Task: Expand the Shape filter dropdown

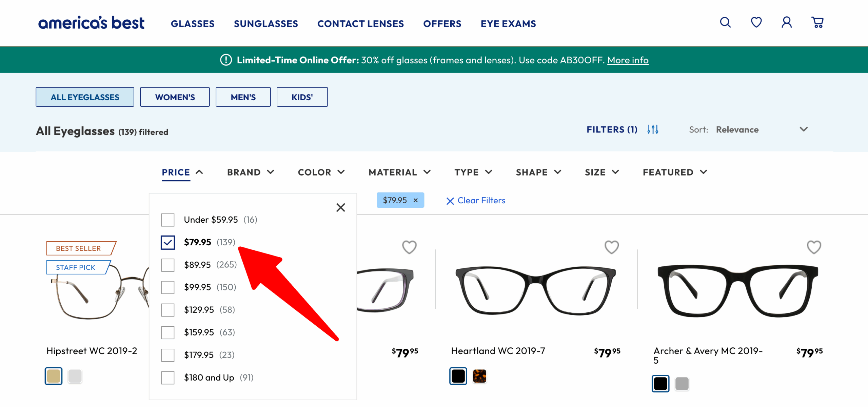Action: pos(538,172)
